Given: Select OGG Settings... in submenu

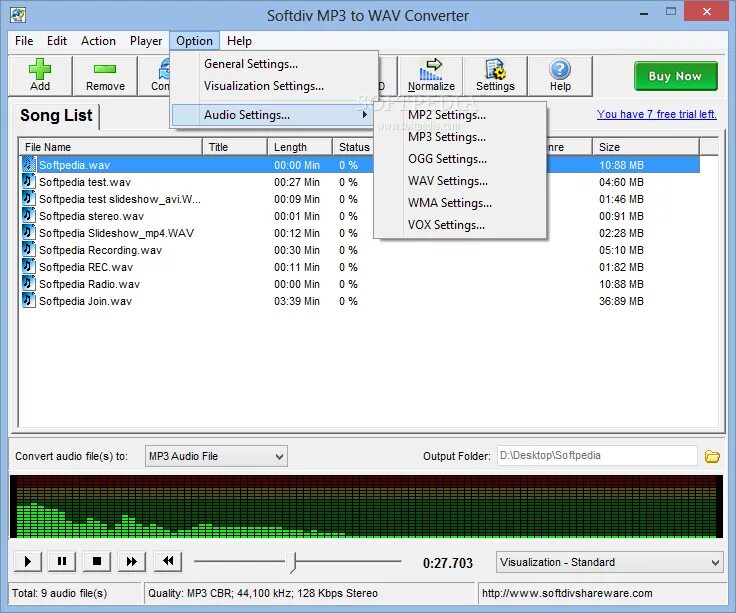Looking at the screenshot, I should click(x=460, y=159).
